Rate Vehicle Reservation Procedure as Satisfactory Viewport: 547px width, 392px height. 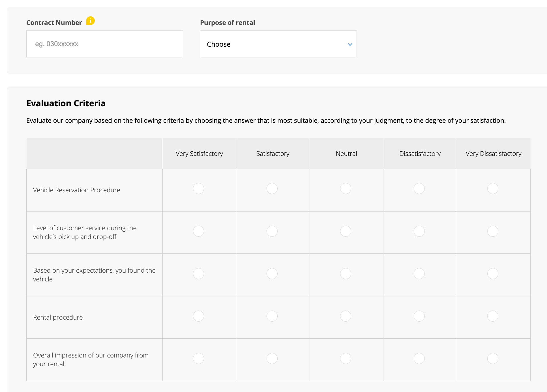[x=272, y=189]
